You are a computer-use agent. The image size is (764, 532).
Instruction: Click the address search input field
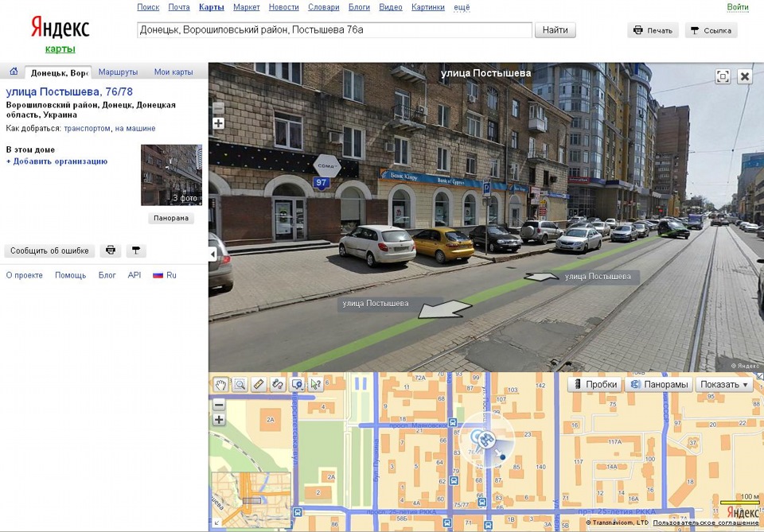click(334, 30)
